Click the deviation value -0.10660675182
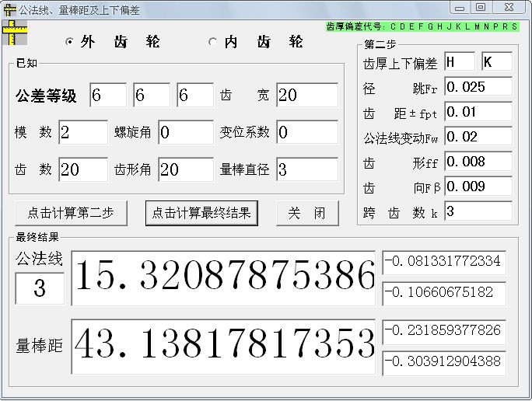The height and width of the screenshot is (401, 532). 444,294
